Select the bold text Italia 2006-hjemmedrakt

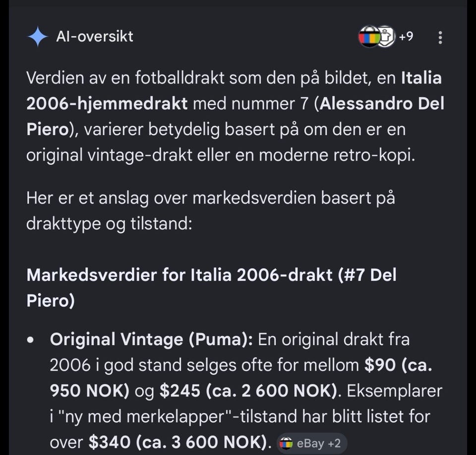(x=234, y=90)
